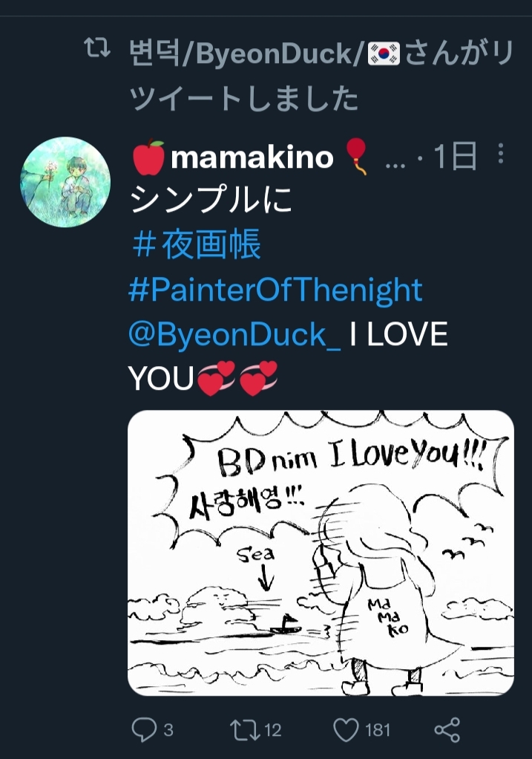Tap the retweet count 12
Screen dimensions: 532x759
coord(272,730)
